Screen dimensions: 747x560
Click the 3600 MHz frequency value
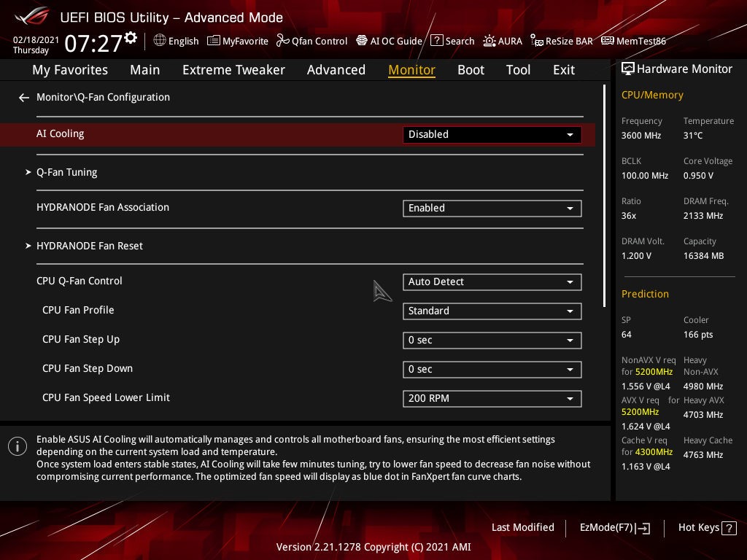point(641,136)
